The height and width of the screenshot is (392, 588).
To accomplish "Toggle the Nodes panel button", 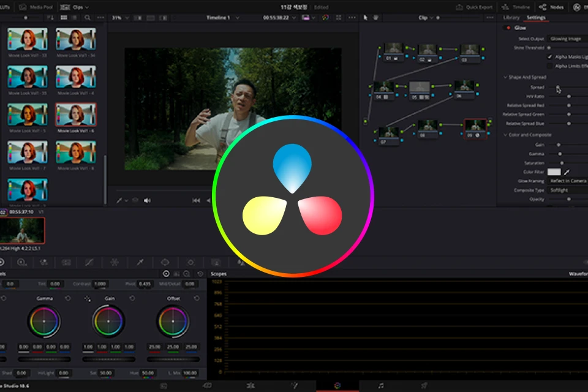I will click(551, 7).
